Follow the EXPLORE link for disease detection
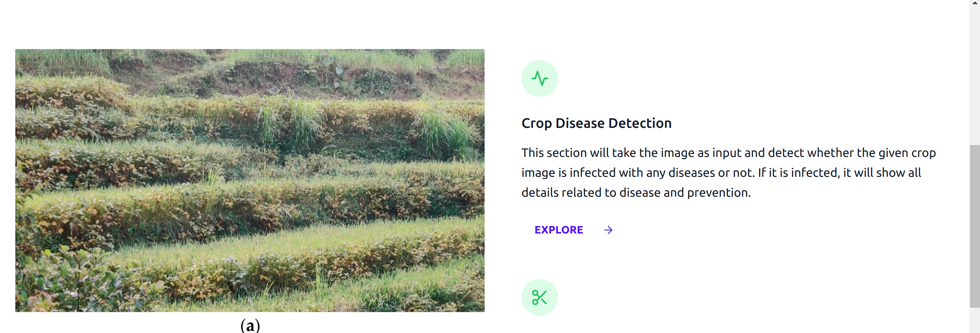 click(x=559, y=230)
